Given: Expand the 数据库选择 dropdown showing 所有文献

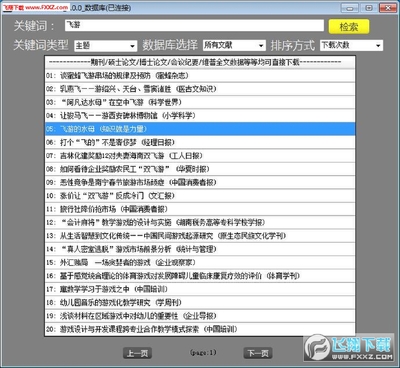Looking at the screenshot, I should point(234,45).
